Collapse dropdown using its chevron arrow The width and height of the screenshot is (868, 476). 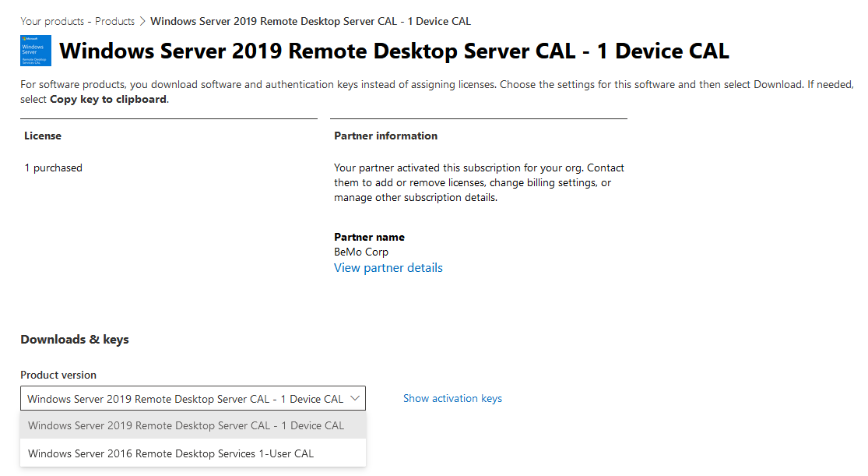(355, 398)
